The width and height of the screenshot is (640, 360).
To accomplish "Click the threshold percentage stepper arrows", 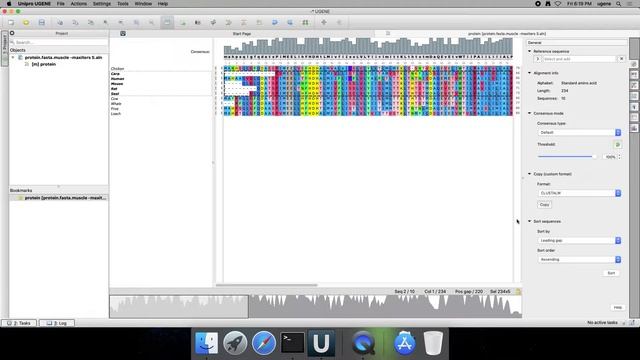I will pos(620,156).
